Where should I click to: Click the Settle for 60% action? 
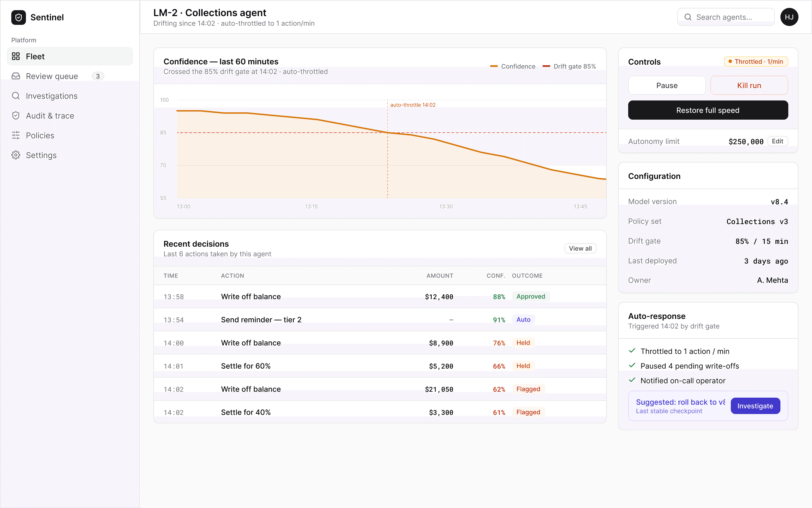coord(246,366)
